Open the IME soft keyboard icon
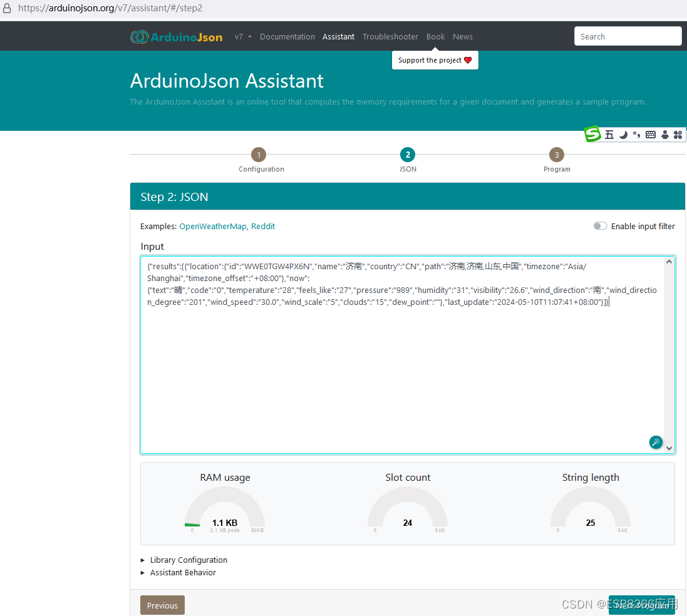Screen dimensions: 687x616 point(651,135)
